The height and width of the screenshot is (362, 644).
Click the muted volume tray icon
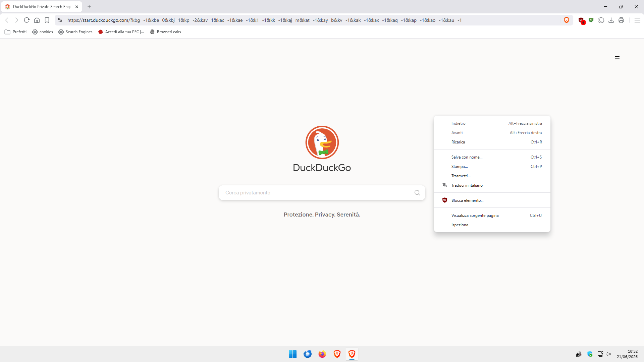pos(608,354)
